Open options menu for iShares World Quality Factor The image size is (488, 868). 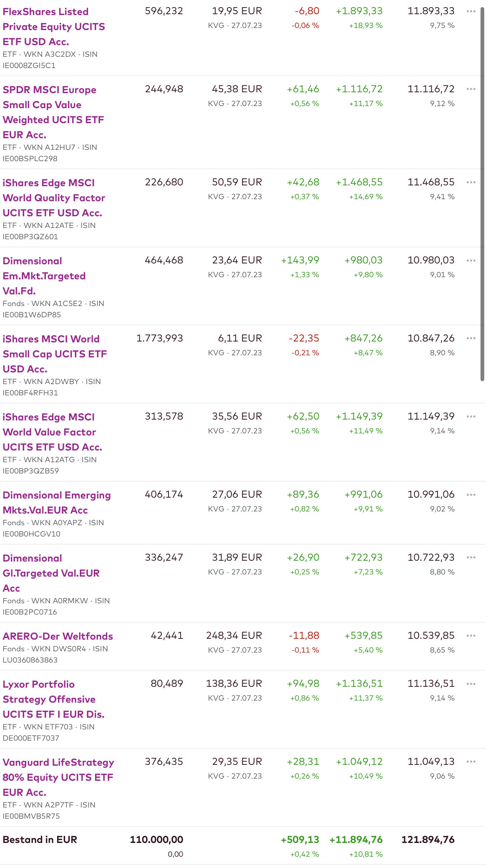point(471,182)
